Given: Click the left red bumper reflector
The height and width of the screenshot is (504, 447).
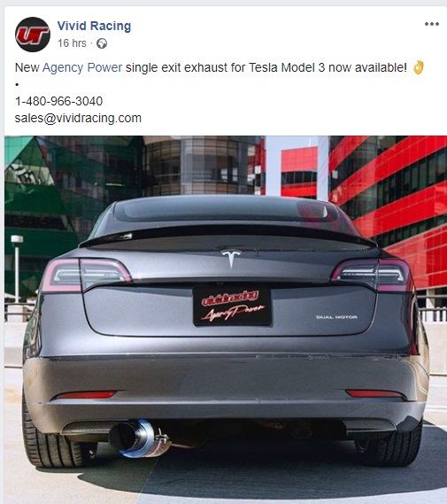Looking at the screenshot, I should click(x=85, y=395).
